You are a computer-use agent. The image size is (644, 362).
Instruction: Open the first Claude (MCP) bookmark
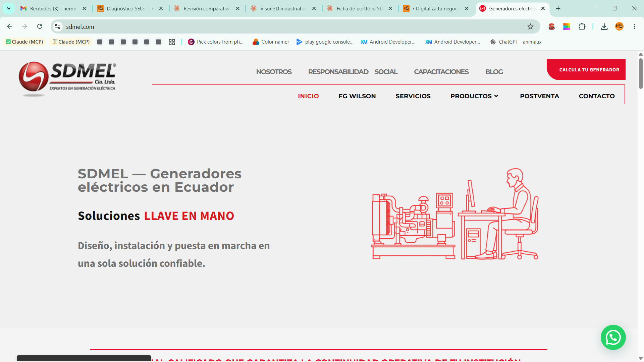(24, 42)
